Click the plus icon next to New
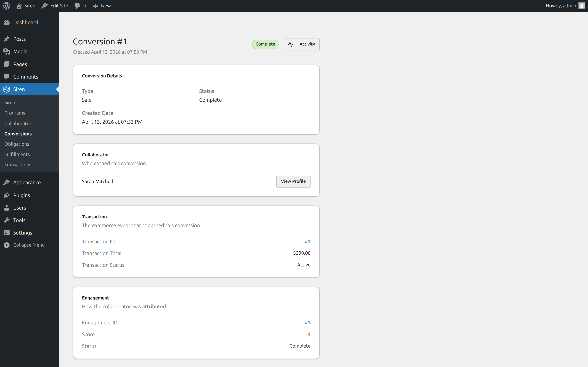 [95, 6]
